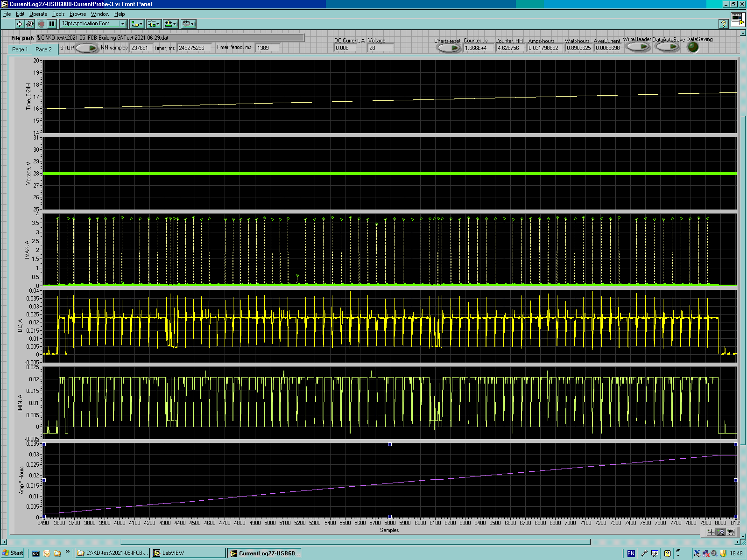
Task: Toggle the WriteHeader switch
Action: coord(638,47)
